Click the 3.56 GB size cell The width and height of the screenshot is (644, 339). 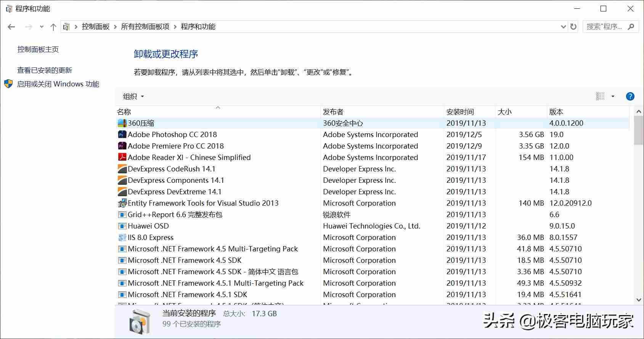531,134
